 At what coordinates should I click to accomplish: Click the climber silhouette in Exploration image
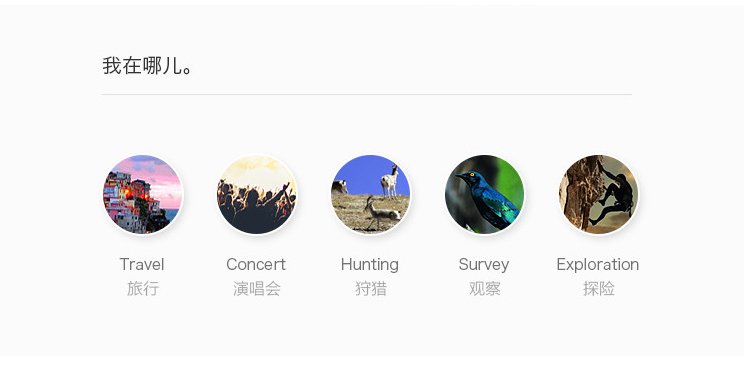coord(612,195)
